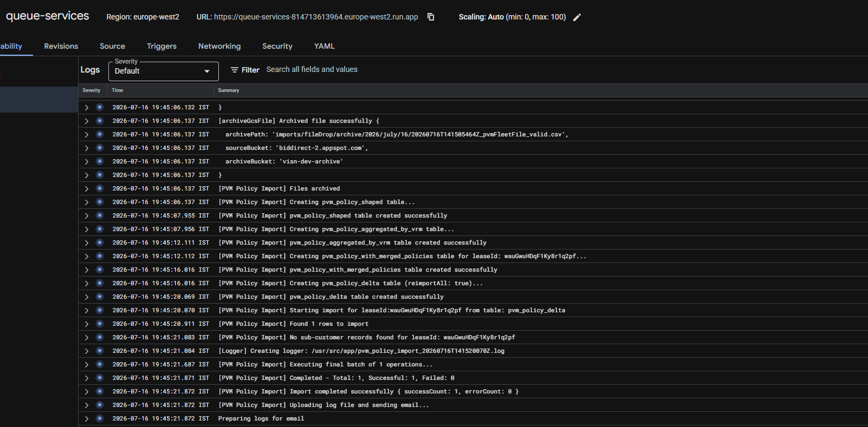Image resolution: width=868 pixels, height=427 pixels.
Task: Edit scaling settings with pencil icon
Action: click(577, 17)
